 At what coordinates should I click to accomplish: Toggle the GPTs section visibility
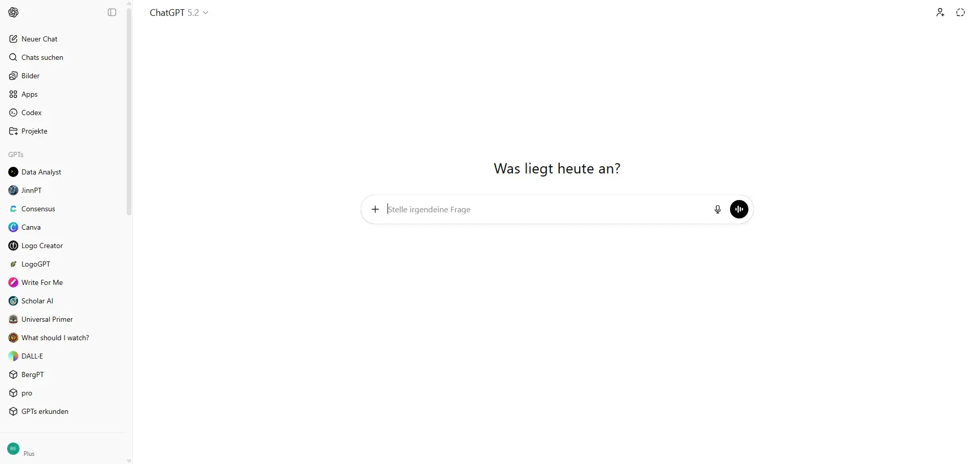[x=16, y=154]
